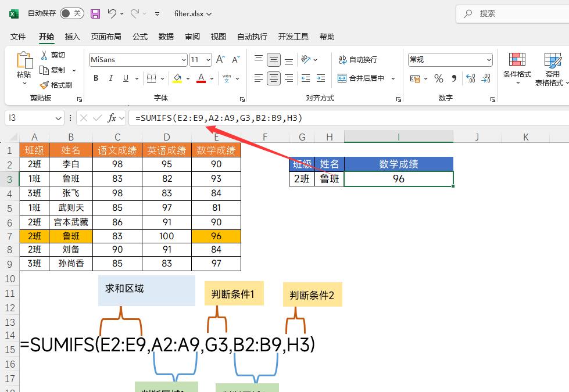Click into the formula bar
Screen dimensions: 569x392
(x=348, y=118)
